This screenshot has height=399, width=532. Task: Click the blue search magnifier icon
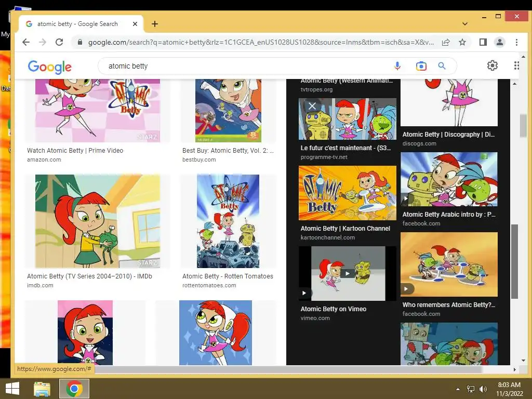tap(442, 66)
